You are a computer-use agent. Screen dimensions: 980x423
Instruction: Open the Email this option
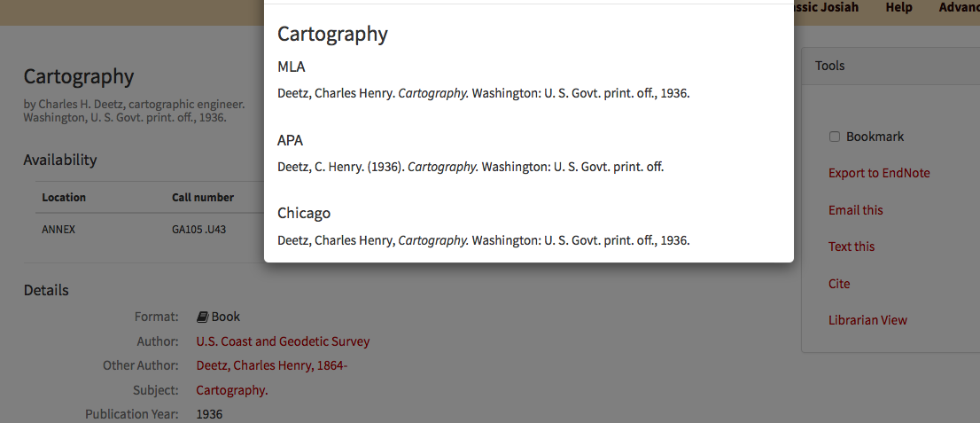point(855,210)
